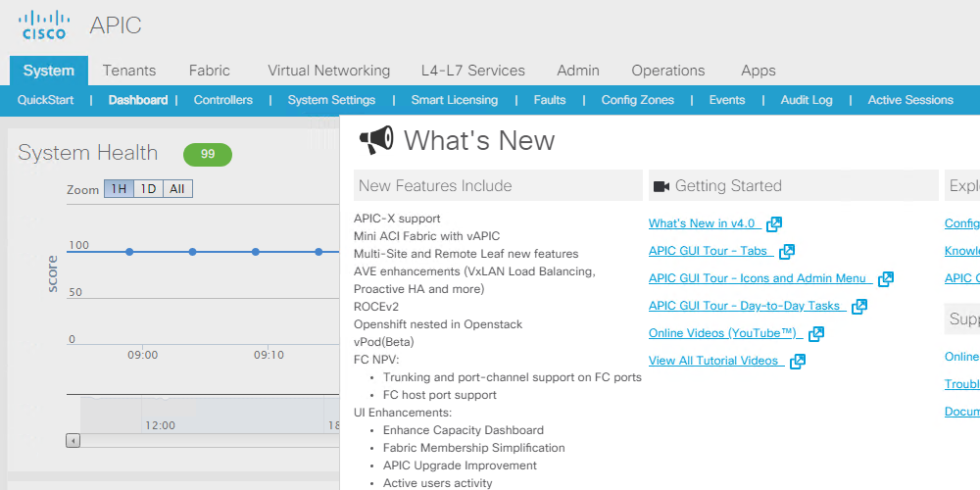Screen dimensions: 980x490
Task: Open System Settings submenu
Action: (x=331, y=100)
